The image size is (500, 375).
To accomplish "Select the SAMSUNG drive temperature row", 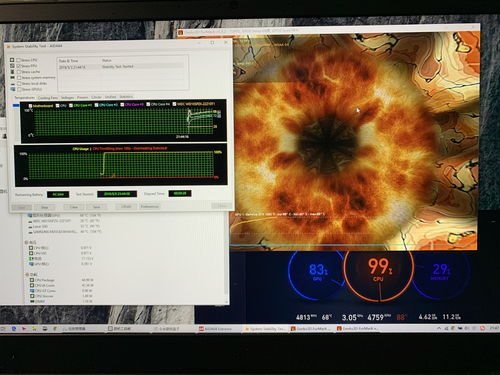I will click(x=65, y=232).
